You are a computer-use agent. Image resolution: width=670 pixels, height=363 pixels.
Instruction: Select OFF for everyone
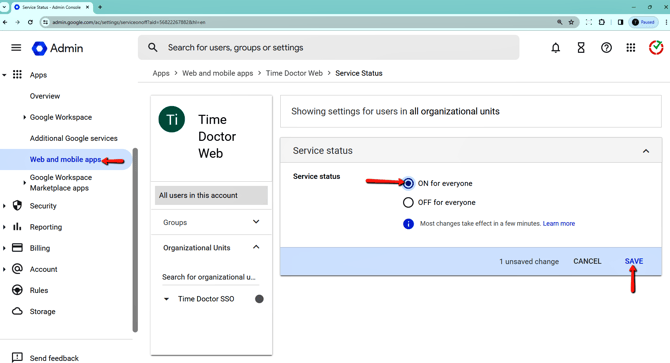tap(408, 202)
